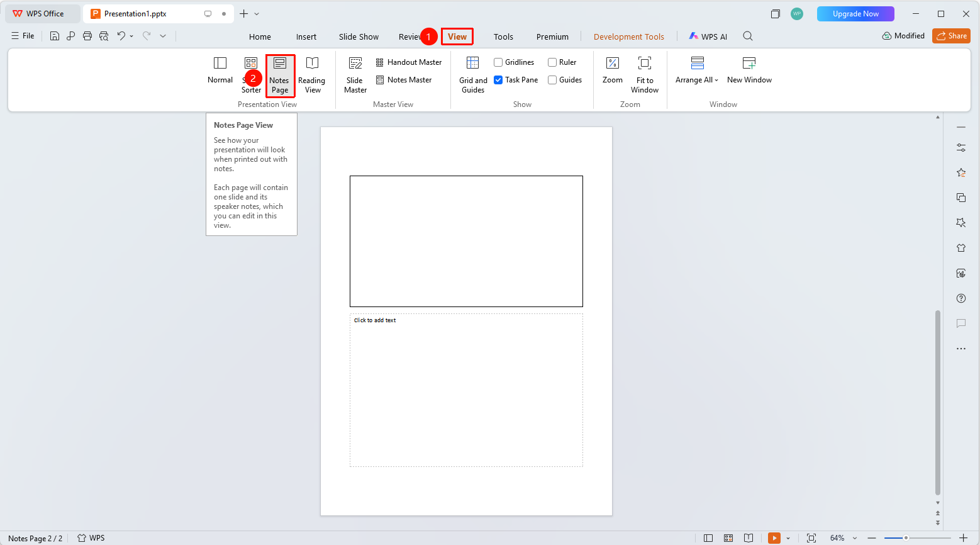Viewport: 980px width, 545px height.
Task: Switch to the Slide Show tab
Action: pyautogui.click(x=359, y=37)
